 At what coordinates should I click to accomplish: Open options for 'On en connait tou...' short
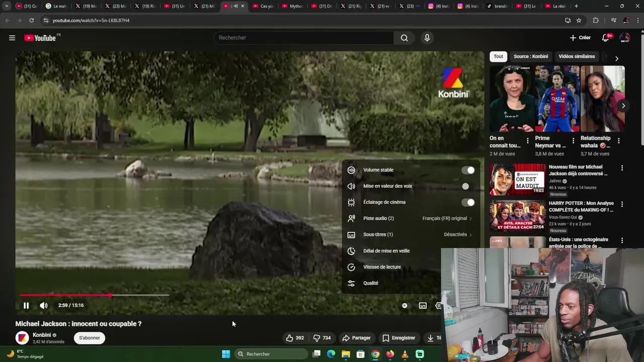pos(527,141)
